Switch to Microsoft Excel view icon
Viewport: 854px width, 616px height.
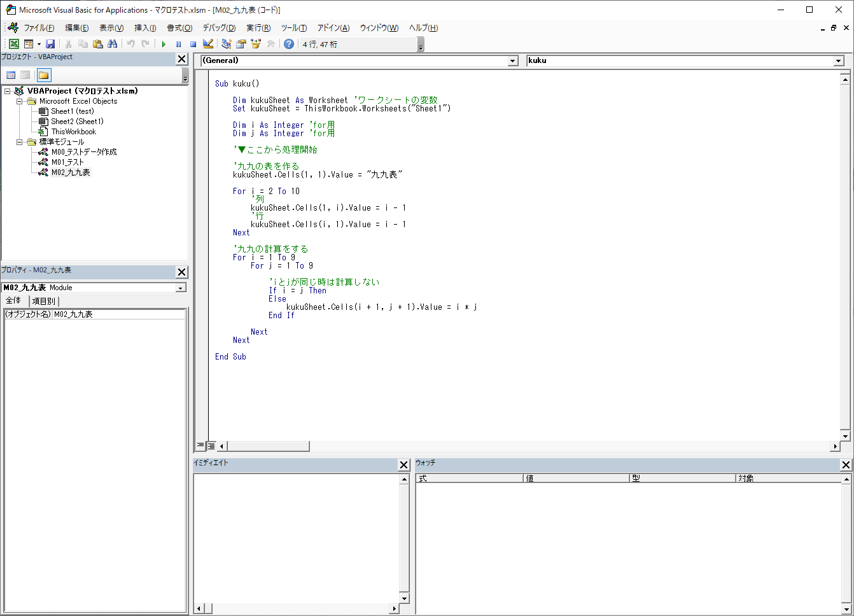[x=13, y=44]
